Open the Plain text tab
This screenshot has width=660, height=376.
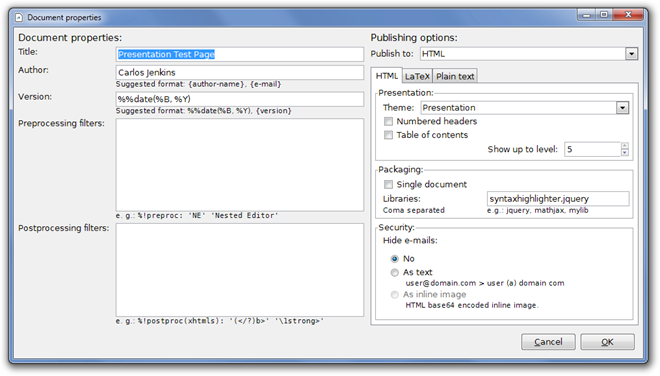[x=455, y=76]
